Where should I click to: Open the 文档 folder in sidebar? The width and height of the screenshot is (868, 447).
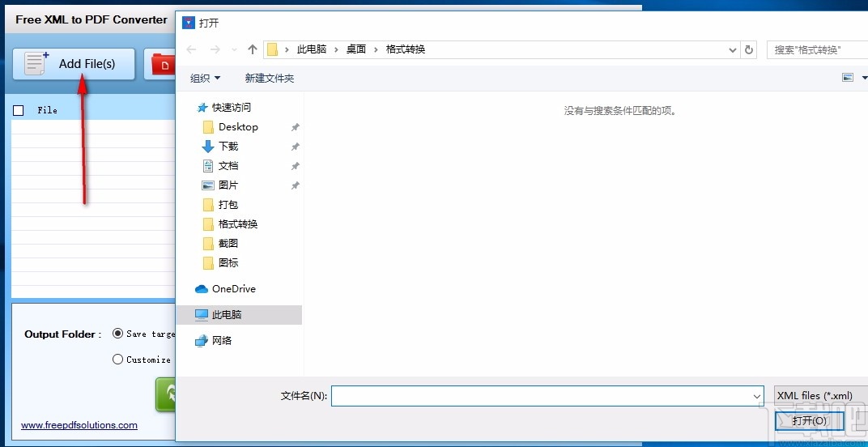pos(228,166)
